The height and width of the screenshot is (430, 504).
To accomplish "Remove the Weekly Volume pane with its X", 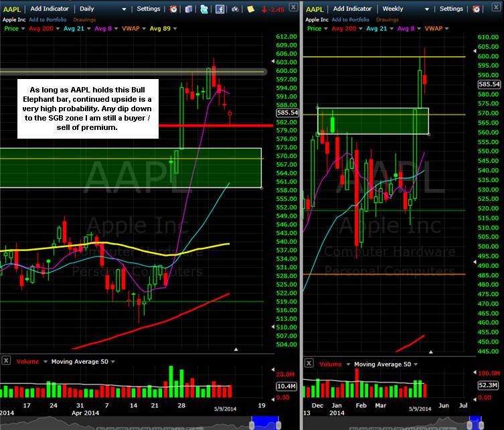I will 309,363.
